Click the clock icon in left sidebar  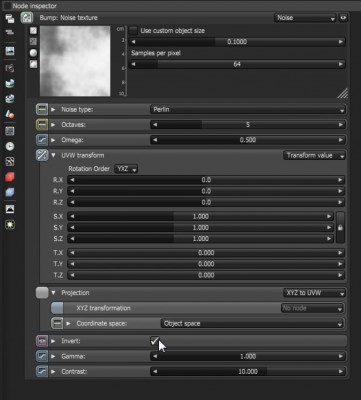tap(10, 146)
